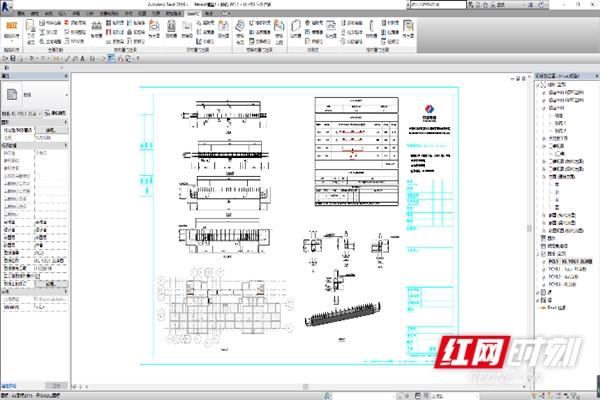Select the highlighted PCYL1 sheet in Project Browser
The image size is (600, 400).
574,259
